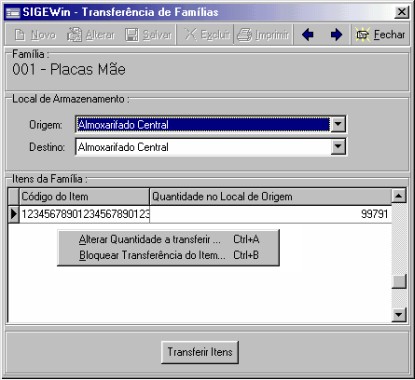Click the Salvar floppy disk button
Image resolution: width=415 pixels, height=380 pixels.
point(148,34)
